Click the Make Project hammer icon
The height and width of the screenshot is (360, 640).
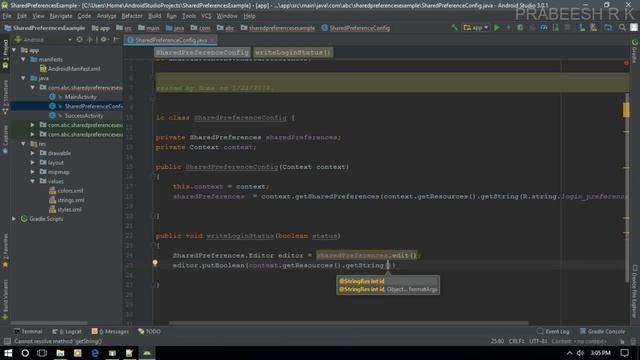click(x=454, y=28)
